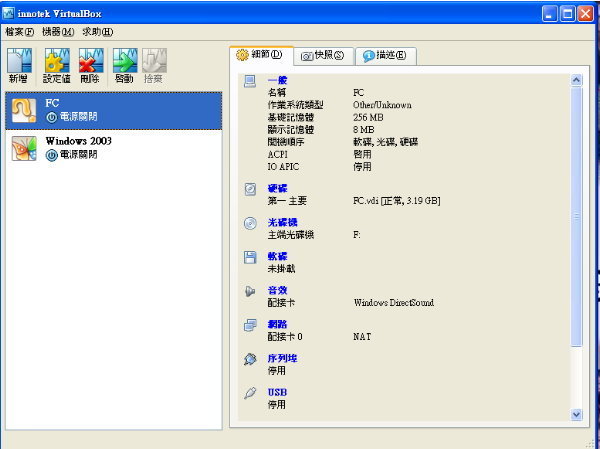Click Windows 2003 power-off status icon
Image resolution: width=600 pixels, height=449 pixels.
(51, 155)
